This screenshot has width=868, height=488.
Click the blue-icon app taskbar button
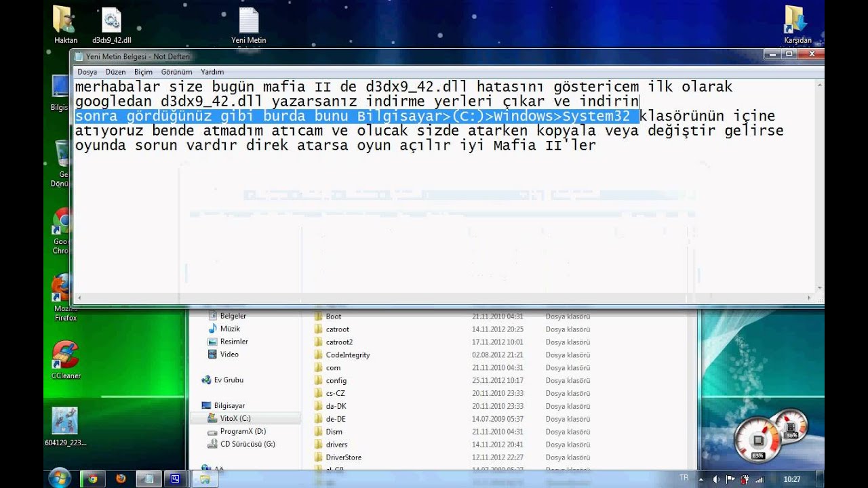coord(176,479)
